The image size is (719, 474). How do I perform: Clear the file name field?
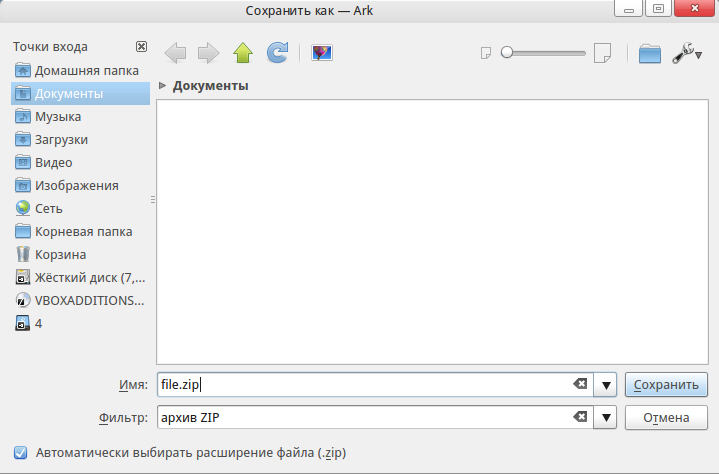(580, 384)
